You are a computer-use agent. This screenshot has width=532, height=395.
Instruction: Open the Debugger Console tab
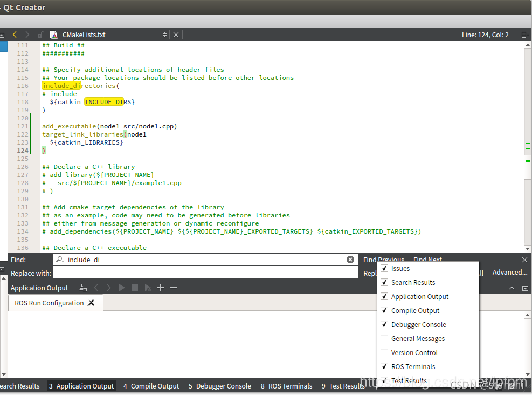point(219,386)
